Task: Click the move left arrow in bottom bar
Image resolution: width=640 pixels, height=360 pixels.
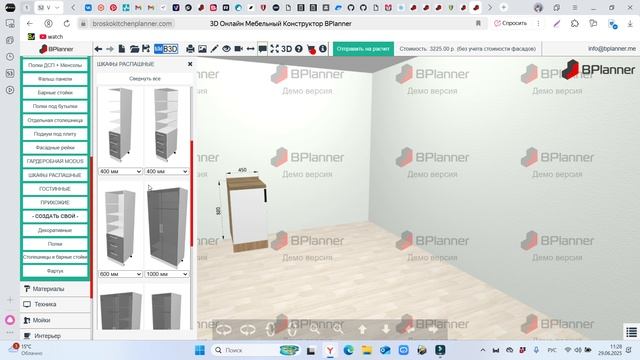Action: click(410, 329)
